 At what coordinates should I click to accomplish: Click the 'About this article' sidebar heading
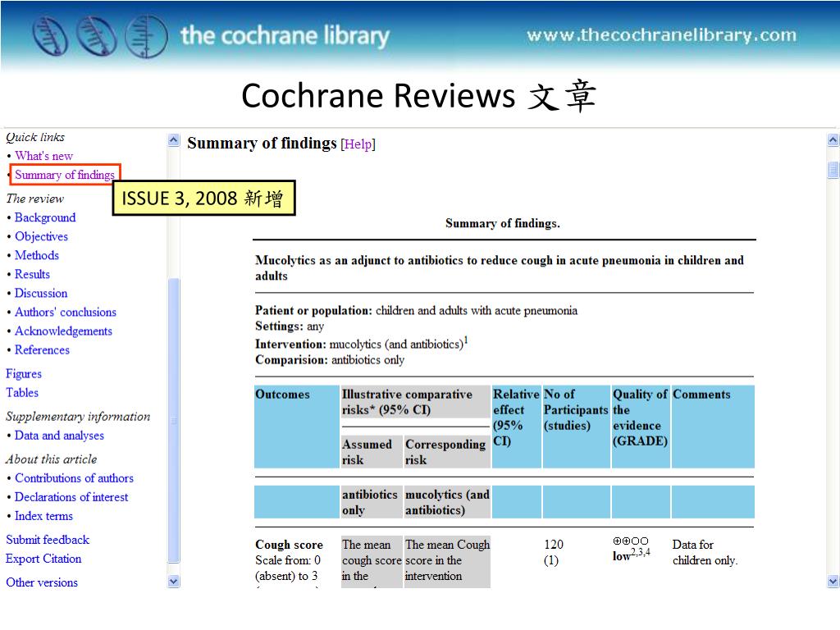pyautogui.click(x=52, y=459)
